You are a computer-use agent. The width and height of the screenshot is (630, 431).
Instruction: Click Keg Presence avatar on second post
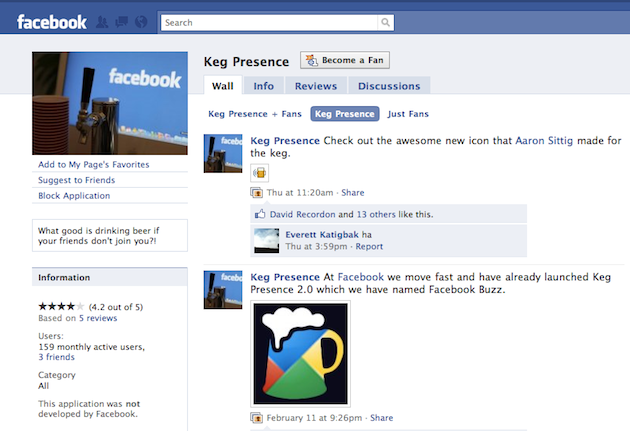point(223,290)
